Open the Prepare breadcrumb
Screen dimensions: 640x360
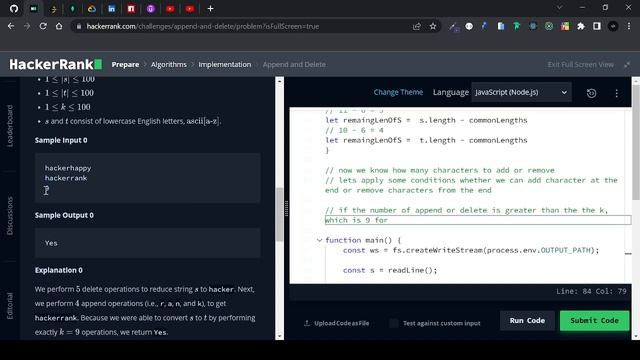[x=125, y=64]
